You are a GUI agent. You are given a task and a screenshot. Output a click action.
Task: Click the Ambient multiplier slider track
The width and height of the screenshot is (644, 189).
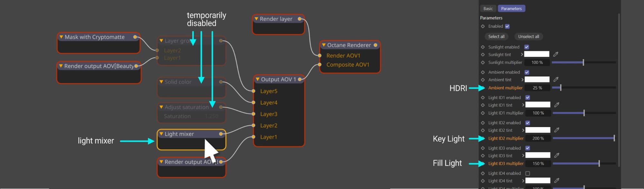coord(584,88)
